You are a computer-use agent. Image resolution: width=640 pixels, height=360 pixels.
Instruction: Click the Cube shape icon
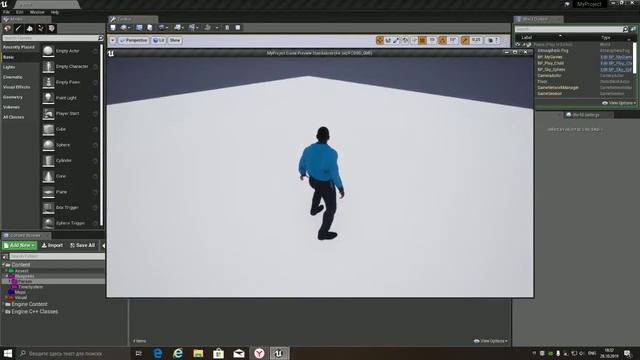[x=48, y=129]
